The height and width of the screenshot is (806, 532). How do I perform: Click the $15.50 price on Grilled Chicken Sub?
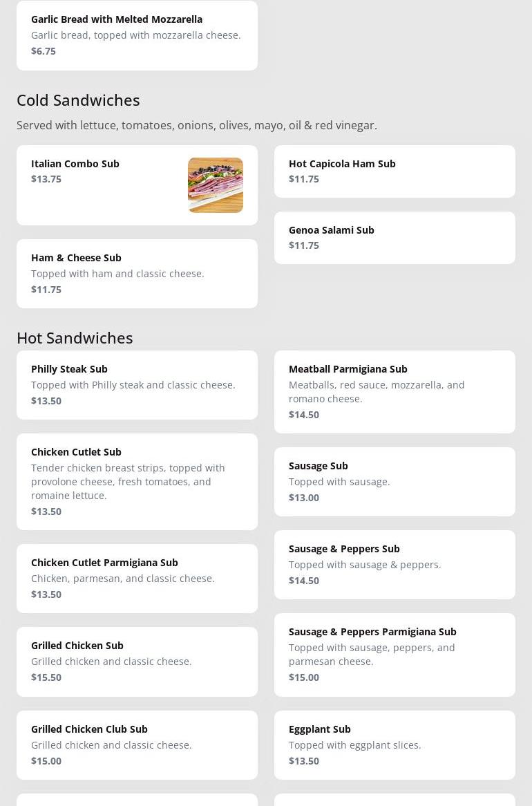[x=46, y=677]
